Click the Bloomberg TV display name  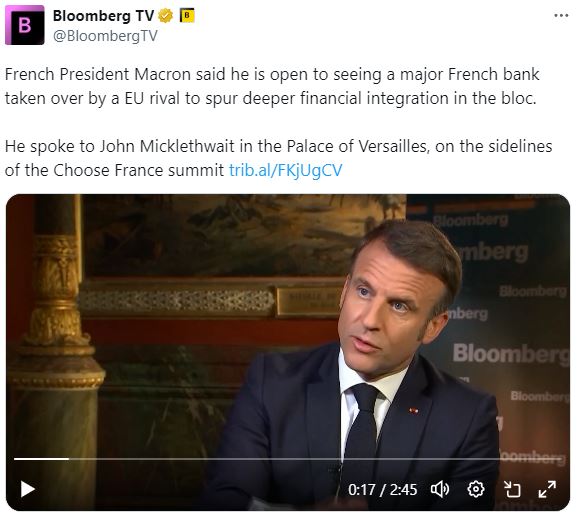(103, 16)
